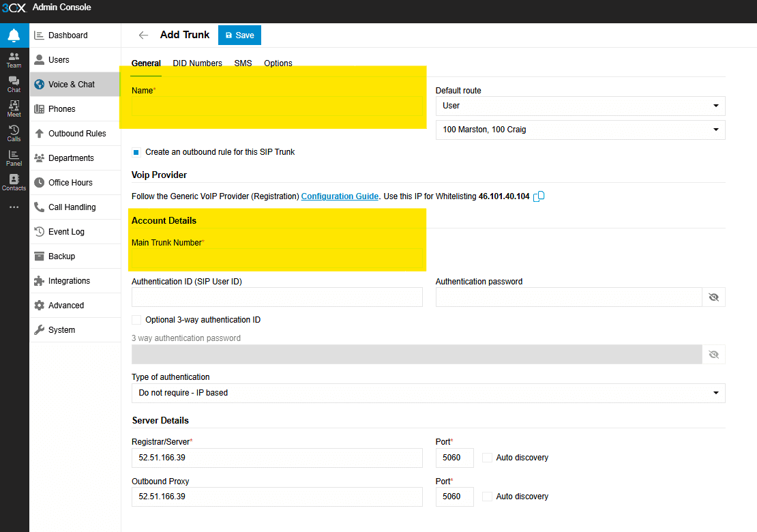Screen dimensions: 757x532
Task: Open the 100 Marston, 100 Craig dropdown
Action: (715, 130)
